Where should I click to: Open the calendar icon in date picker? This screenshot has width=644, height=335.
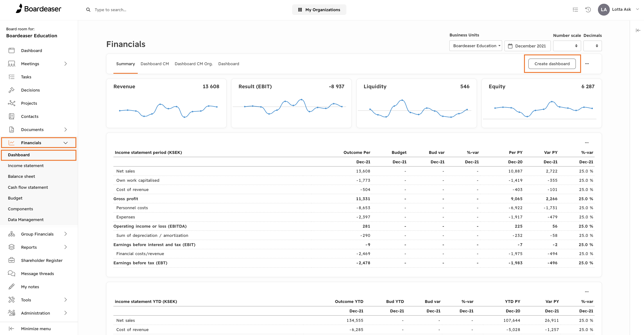click(x=510, y=46)
